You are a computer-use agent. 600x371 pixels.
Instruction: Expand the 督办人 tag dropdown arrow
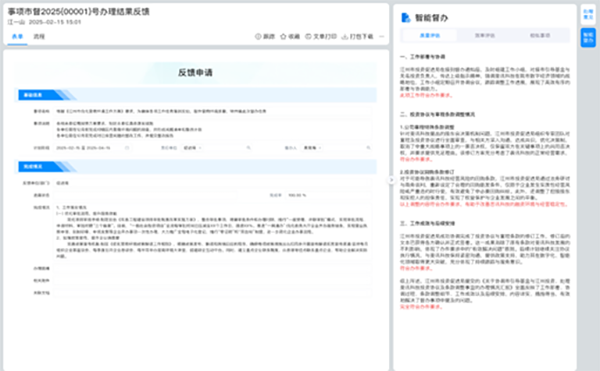(320, 148)
